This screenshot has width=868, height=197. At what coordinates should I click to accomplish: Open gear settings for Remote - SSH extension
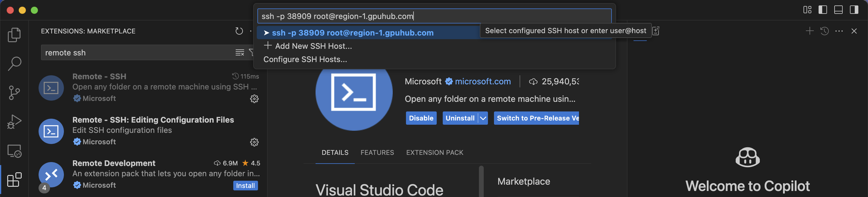(x=254, y=99)
